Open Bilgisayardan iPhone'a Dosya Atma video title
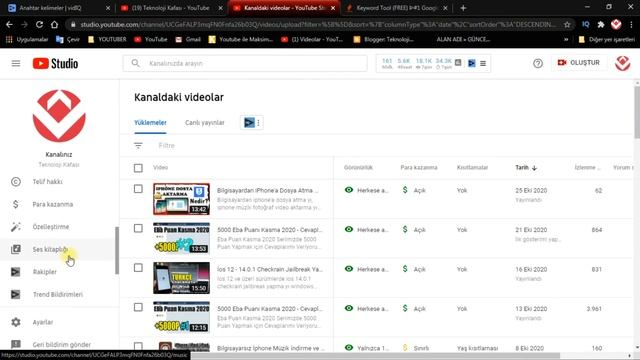Image resolution: width=640 pixels, height=360 pixels. 268,191
